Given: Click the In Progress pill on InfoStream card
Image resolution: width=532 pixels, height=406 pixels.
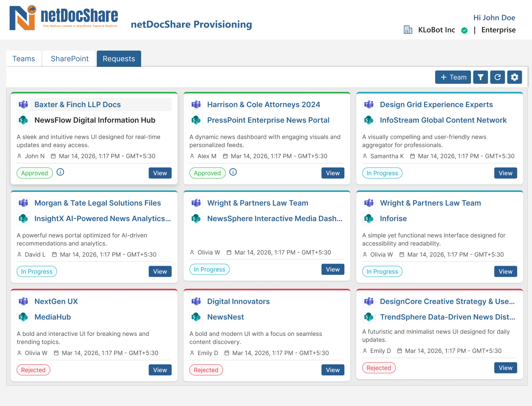Looking at the screenshot, I should (382, 173).
